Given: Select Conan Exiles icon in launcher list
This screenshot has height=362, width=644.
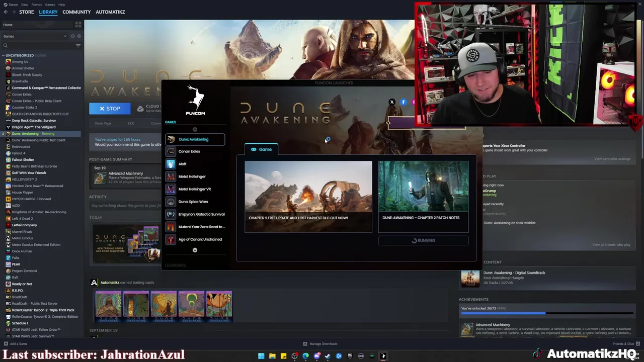Looking at the screenshot, I should pos(171,151).
